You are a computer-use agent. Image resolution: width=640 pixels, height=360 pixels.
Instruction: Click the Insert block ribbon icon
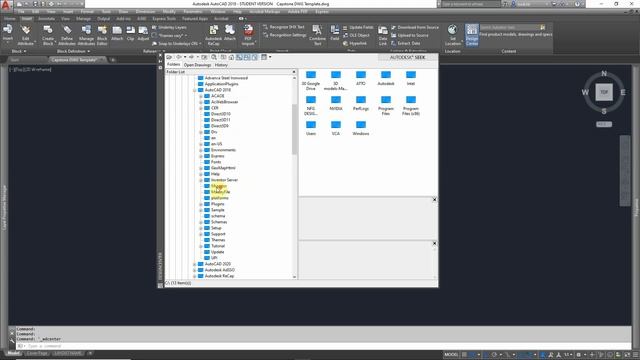click(x=8, y=33)
